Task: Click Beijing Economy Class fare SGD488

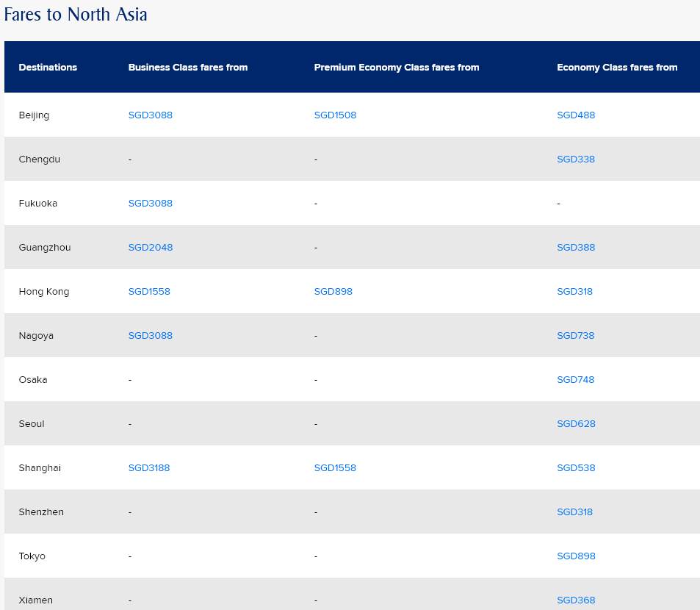Action: 576,115
